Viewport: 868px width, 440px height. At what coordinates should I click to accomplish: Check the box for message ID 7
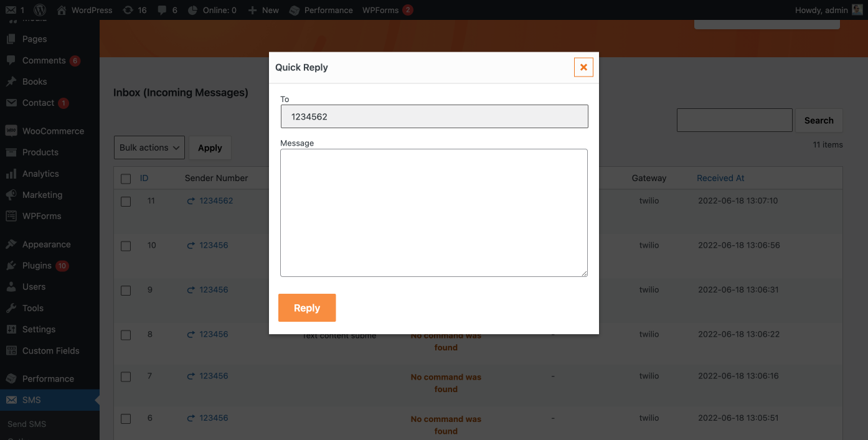tap(126, 377)
